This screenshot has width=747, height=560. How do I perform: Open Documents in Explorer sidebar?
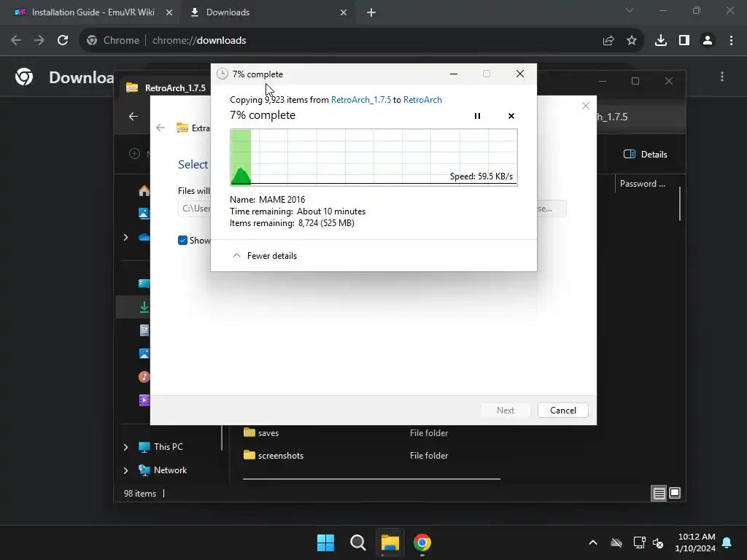pos(144,330)
